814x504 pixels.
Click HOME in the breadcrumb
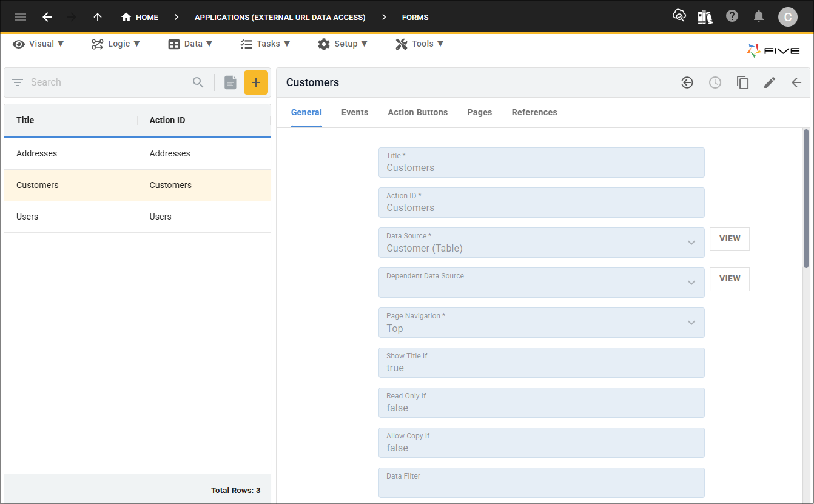point(140,17)
